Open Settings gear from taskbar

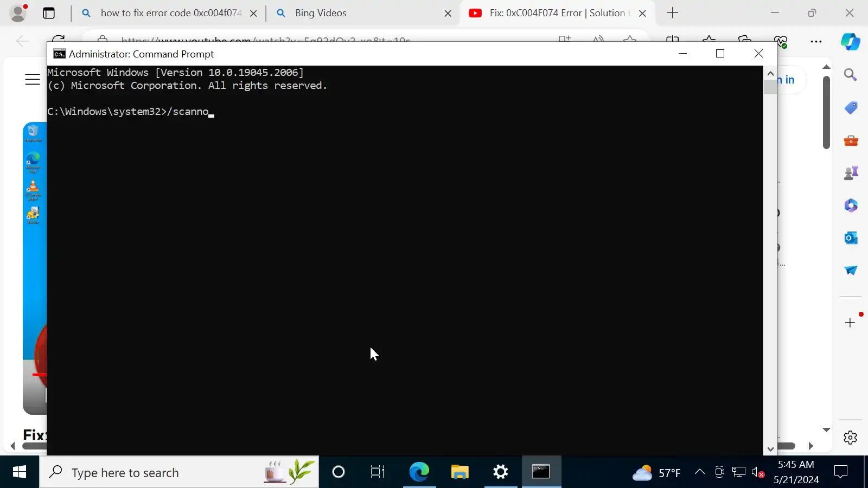tap(500, 472)
